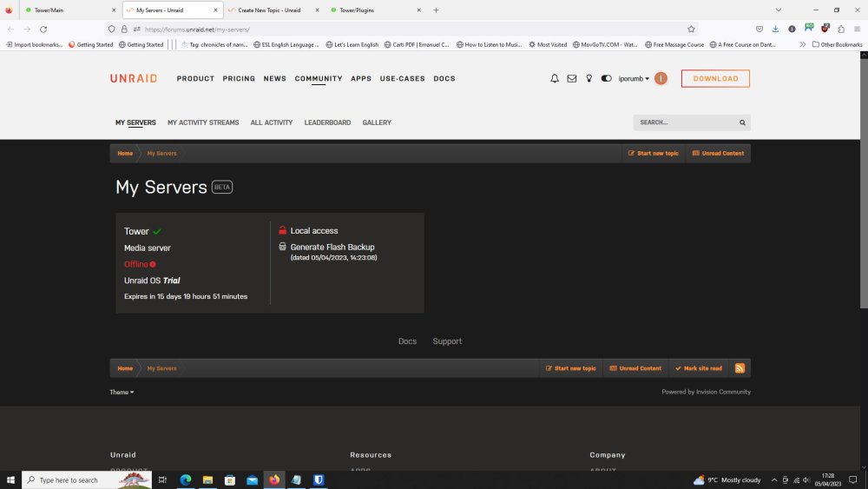Select the ALL ACTIVITY tab

tap(271, 122)
